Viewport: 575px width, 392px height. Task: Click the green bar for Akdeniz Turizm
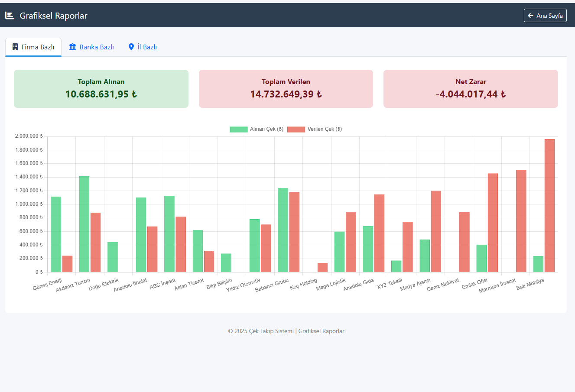tap(84, 224)
